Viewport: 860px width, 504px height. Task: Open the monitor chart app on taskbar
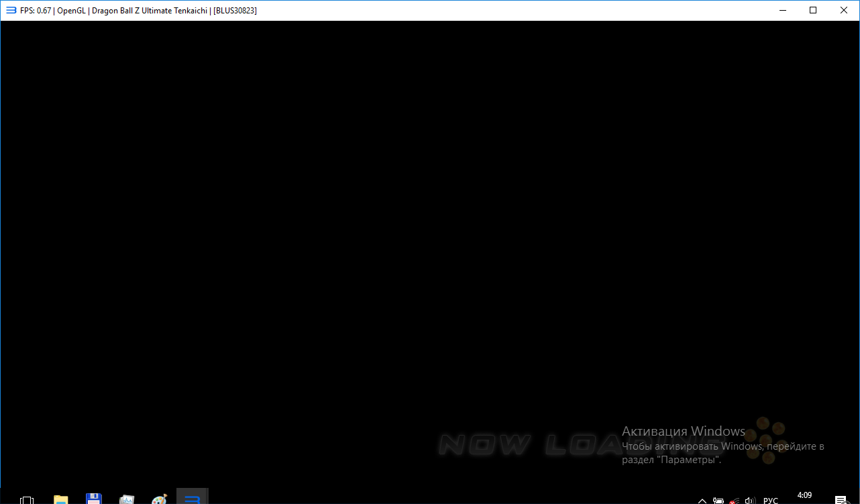127,499
